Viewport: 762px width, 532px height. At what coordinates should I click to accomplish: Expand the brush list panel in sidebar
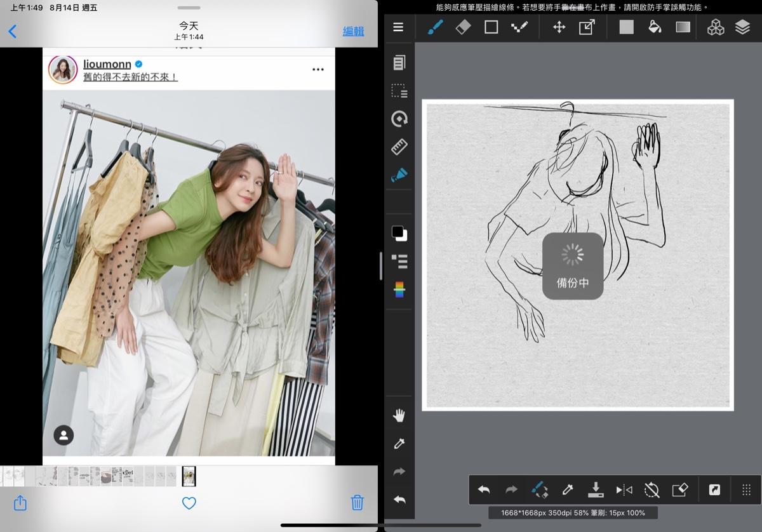tap(399, 261)
